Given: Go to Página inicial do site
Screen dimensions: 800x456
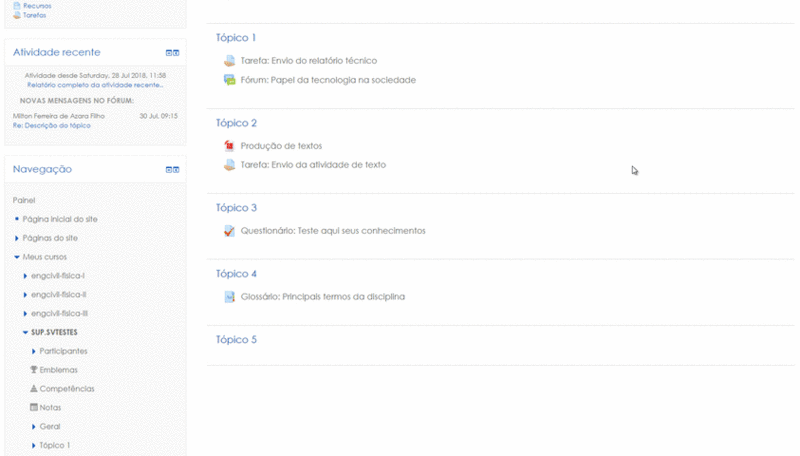Looking at the screenshot, I should [x=60, y=219].
